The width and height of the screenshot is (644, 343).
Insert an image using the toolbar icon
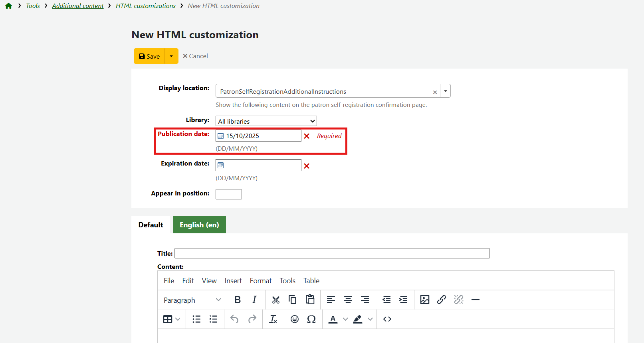coord(424,300)
